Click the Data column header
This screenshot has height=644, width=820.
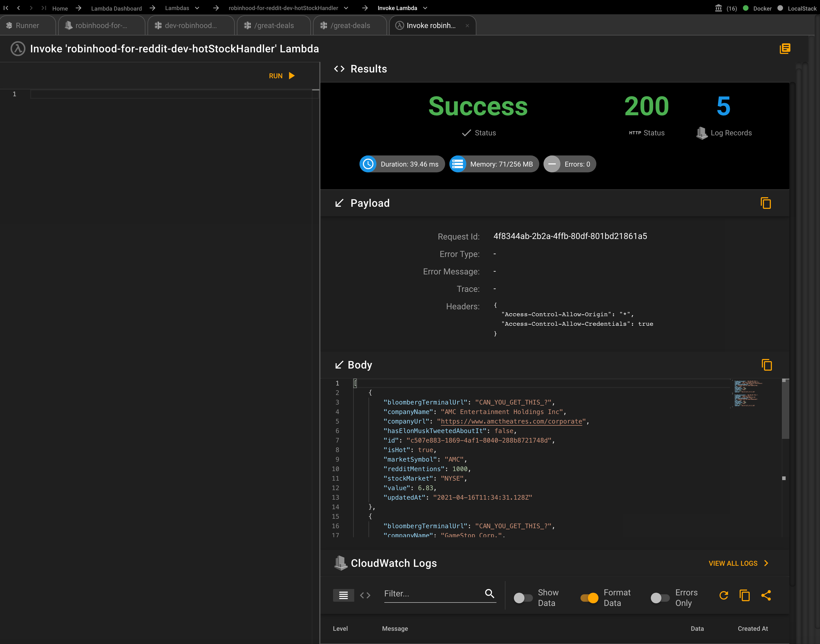(x=697, y=629)
